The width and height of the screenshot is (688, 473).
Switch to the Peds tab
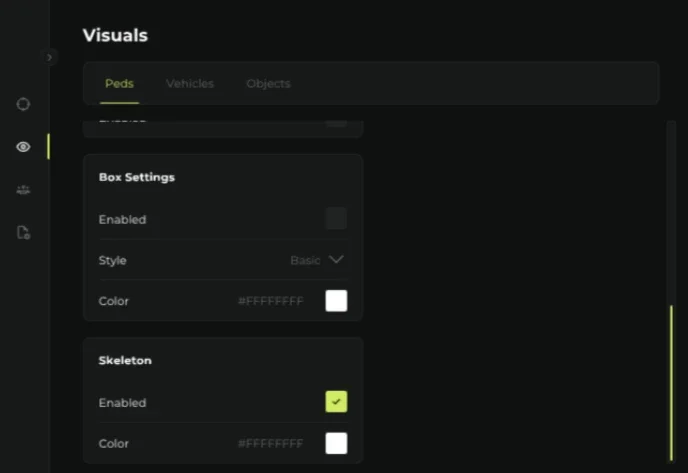pyautogui.click(x=119, y=83)
